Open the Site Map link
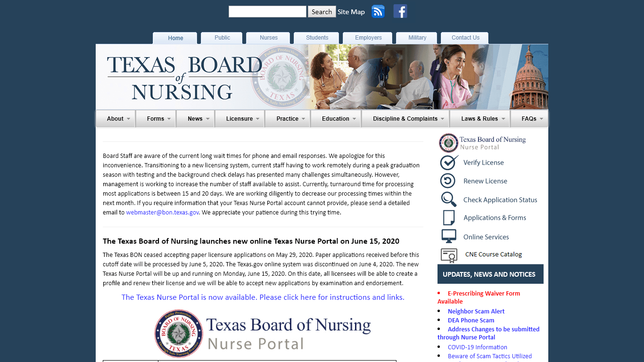644x362 pixels. coord(351,12)
